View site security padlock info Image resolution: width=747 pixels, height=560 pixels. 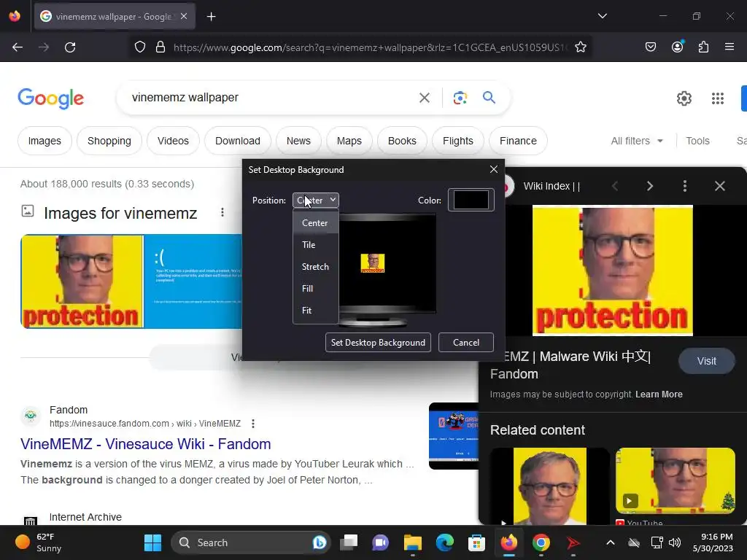[x=160, y=47]
